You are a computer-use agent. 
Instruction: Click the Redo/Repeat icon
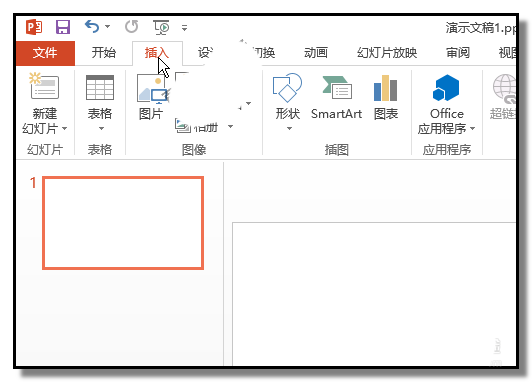pos(132,26)
